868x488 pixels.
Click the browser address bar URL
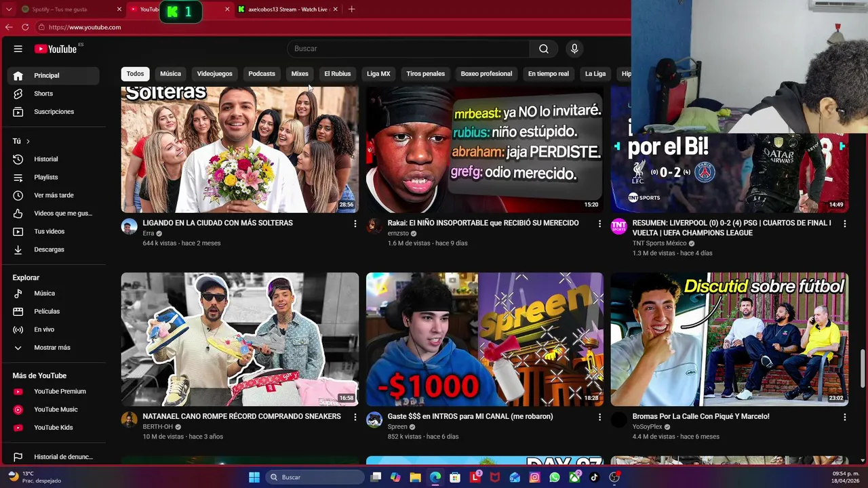point(85,27)
